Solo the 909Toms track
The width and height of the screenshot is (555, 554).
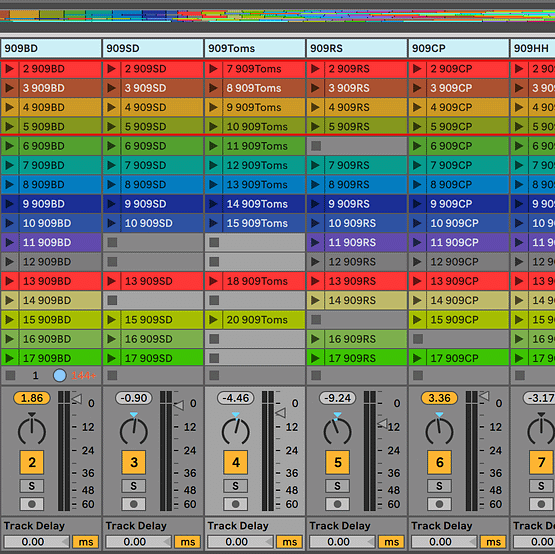[x=236, y=486]
